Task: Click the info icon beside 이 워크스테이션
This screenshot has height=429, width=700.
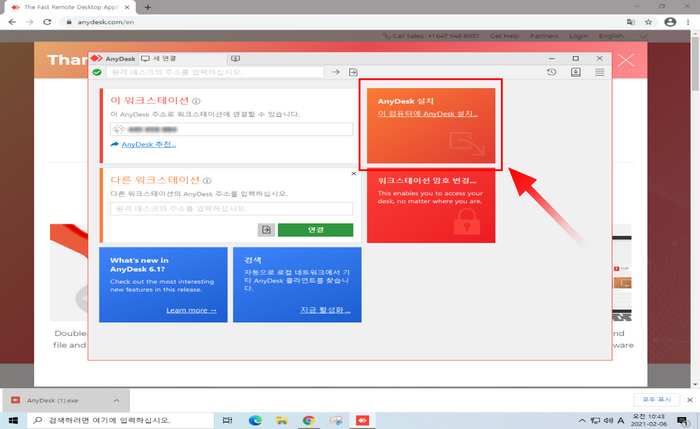Action: pos(196,101)
